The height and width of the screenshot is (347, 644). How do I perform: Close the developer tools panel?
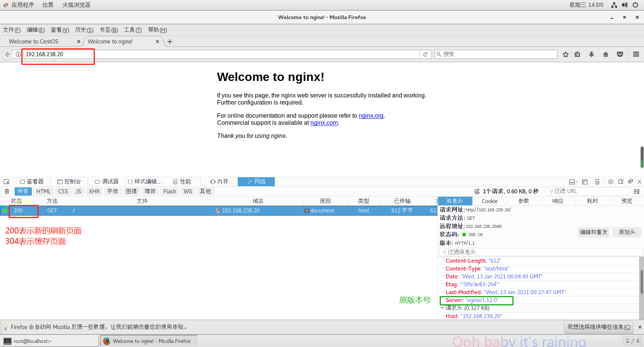pos(640,182)
